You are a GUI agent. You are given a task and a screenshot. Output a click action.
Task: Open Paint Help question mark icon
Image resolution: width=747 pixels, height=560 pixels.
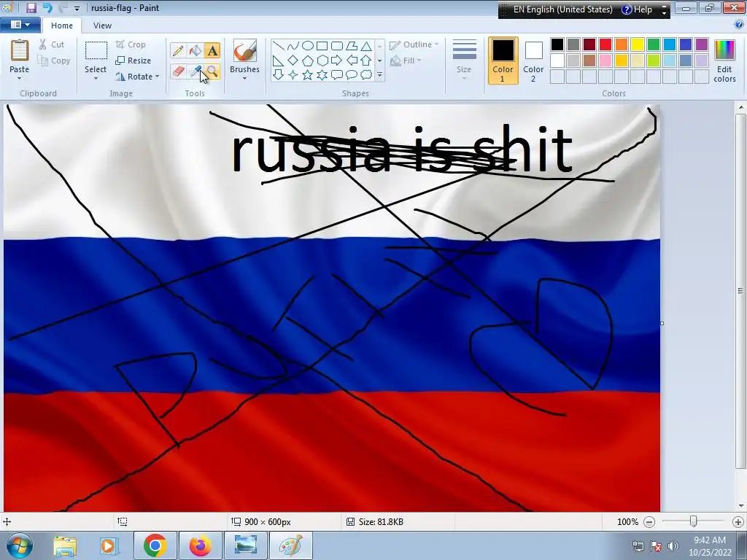740,25
